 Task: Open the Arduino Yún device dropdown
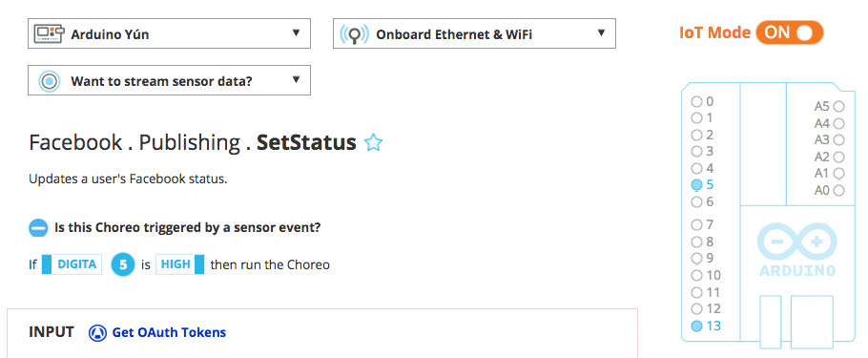point(169,33)
